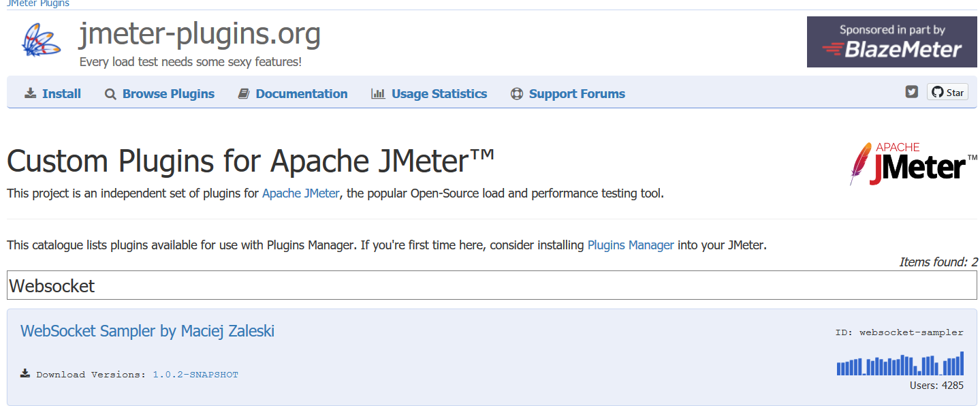Click the Install download icon

30,94
